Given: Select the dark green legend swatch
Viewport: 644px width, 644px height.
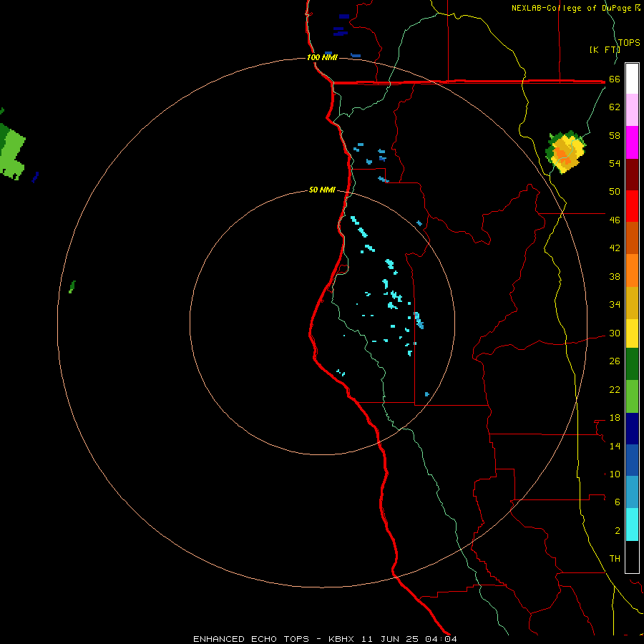Looking at the screenshot, I should tap(632, 364).
